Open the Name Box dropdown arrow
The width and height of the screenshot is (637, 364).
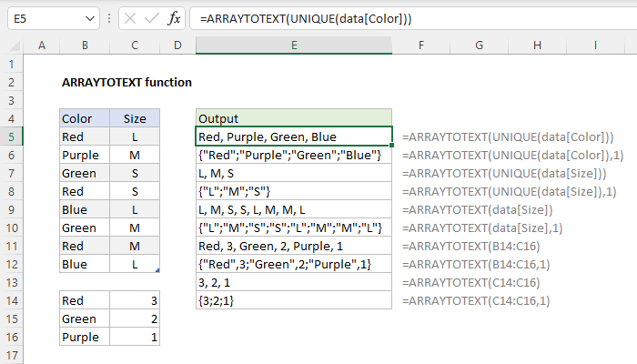[x=90, y=19]
